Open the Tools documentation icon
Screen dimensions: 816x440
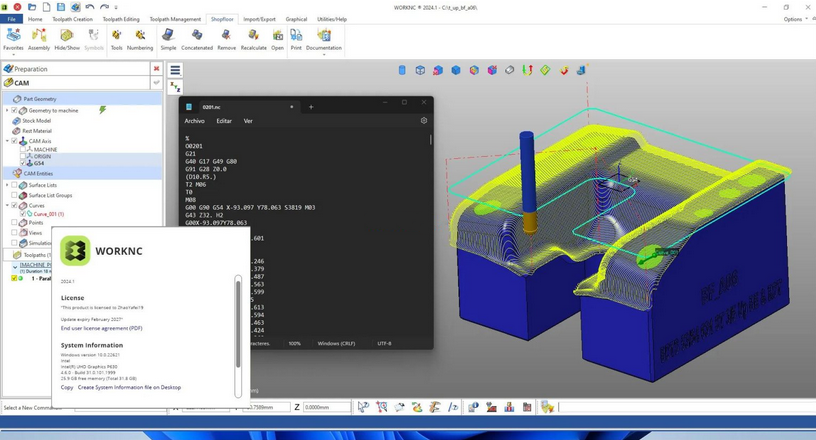tap(117, 40)
